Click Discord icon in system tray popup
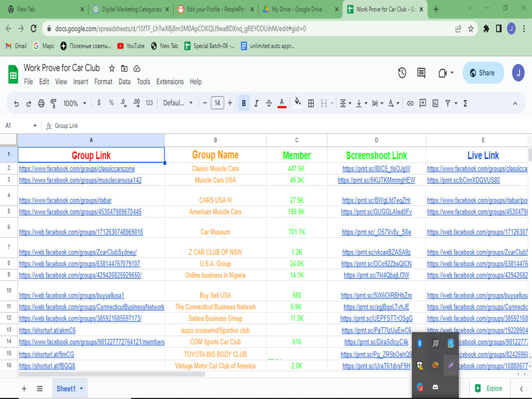The image size is (532, 399). [435, 387]
